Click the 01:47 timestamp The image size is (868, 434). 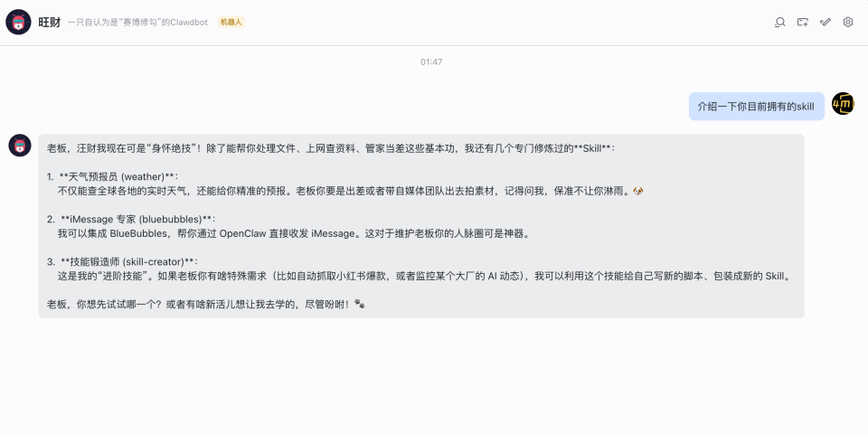click(x=431, y=62)
